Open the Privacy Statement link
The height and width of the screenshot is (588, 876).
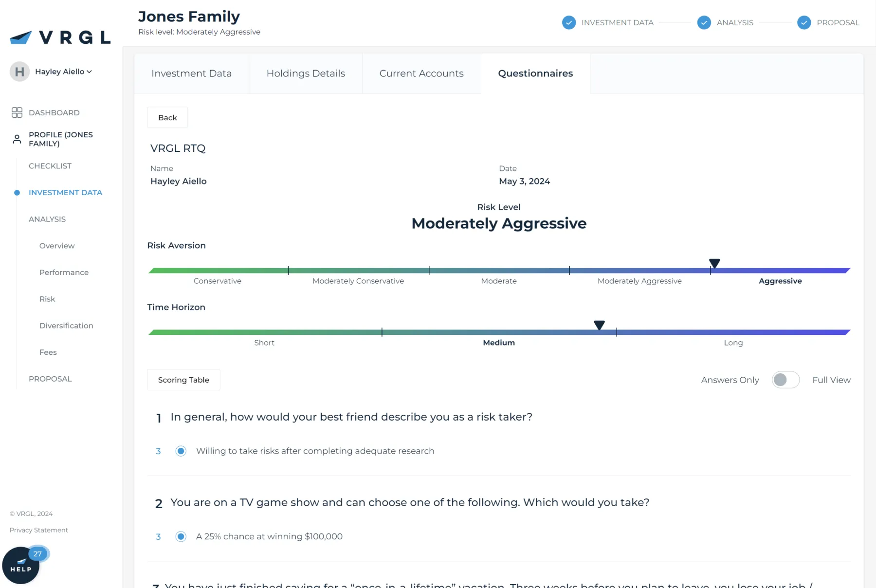(39, 530)
